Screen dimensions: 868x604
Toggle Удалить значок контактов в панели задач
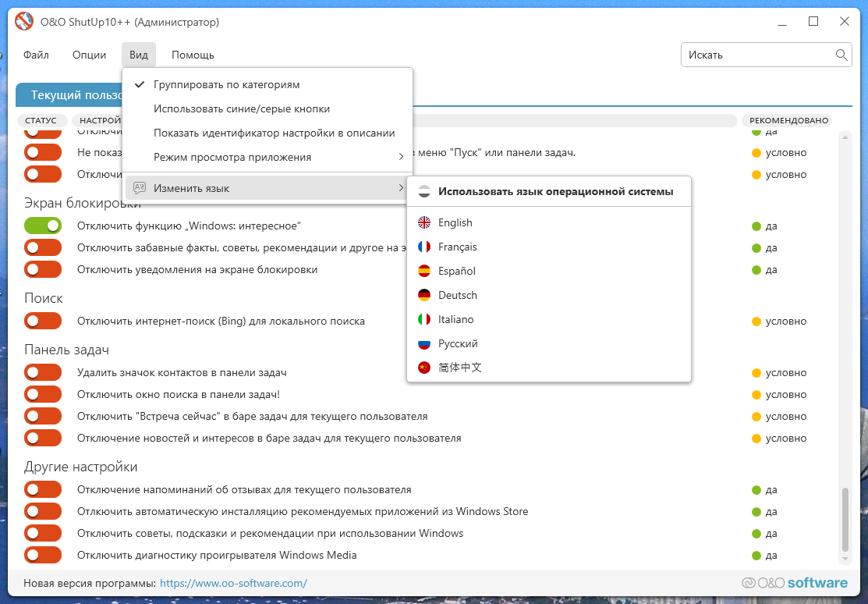tap(43, 372)
